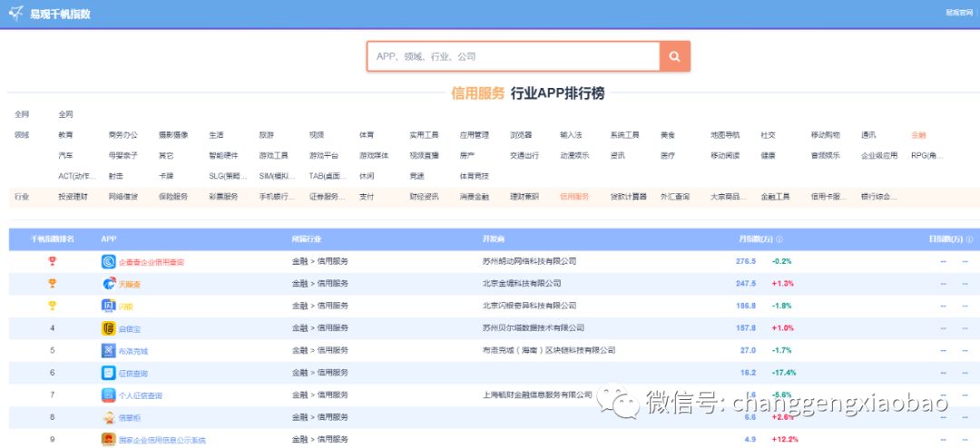980x448 pixels.
Task: Choose the 外汇查询 industry filter
Action: click(675, 197)
